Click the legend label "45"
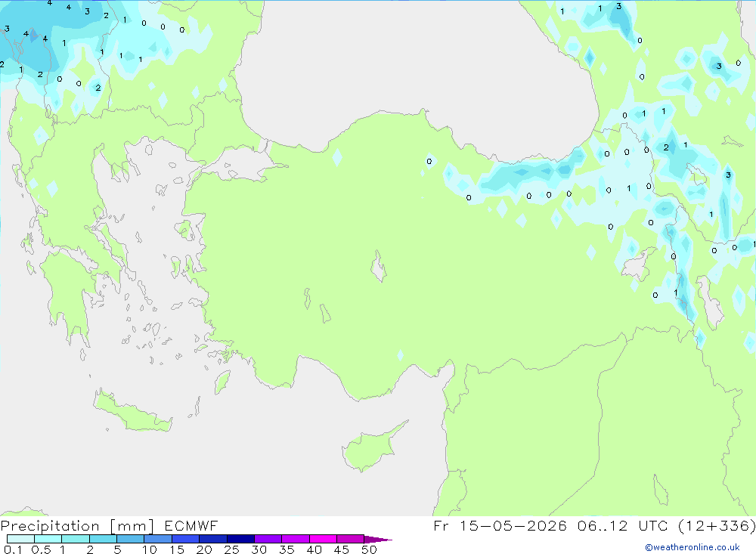 click(x=342, y=549)
